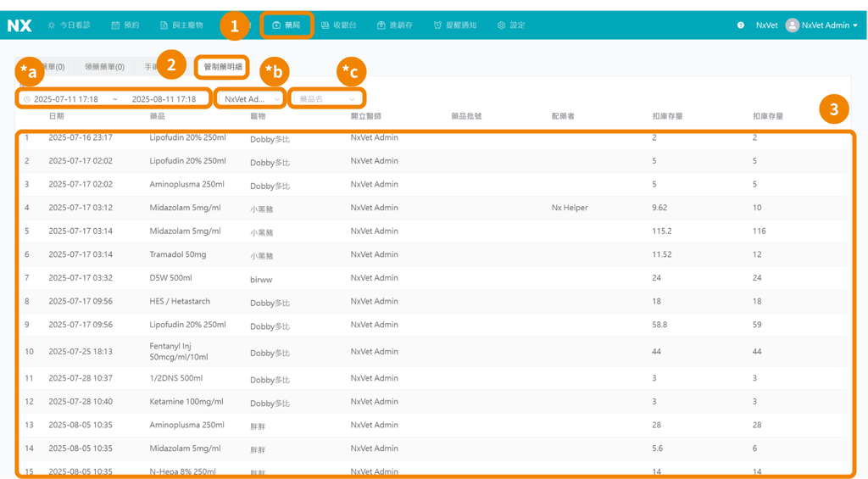Select the D5W 500ml entry
This screenshot has width=868, height=479.
pyautogui.click(x=170, y=277)
